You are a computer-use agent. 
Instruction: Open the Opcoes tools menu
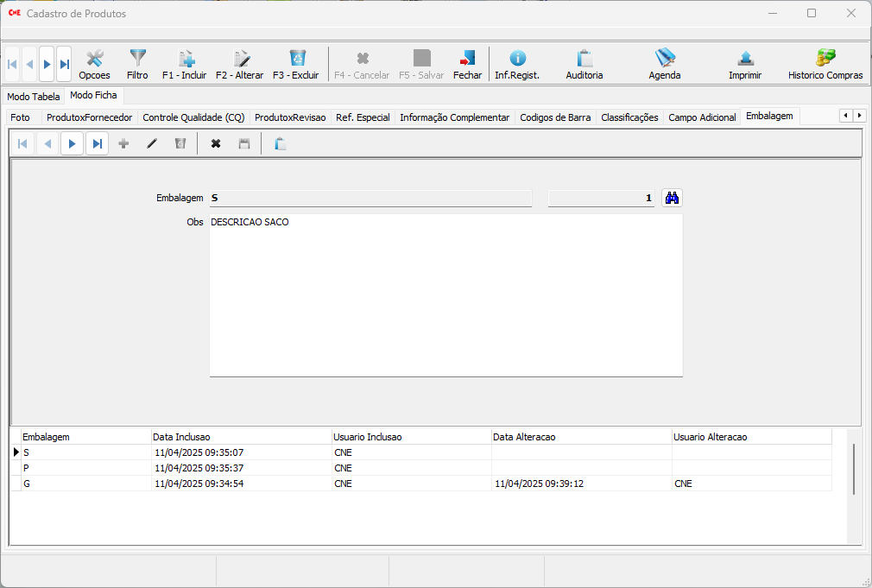[94, 65]
